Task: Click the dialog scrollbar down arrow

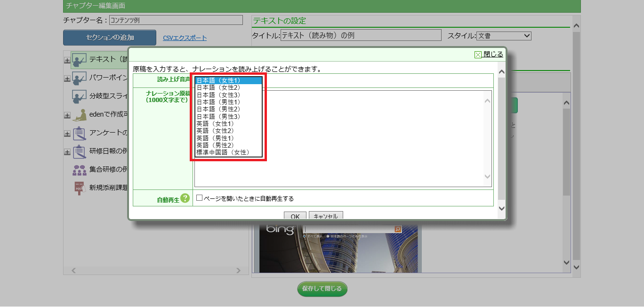Action: (x=501, y=208)
